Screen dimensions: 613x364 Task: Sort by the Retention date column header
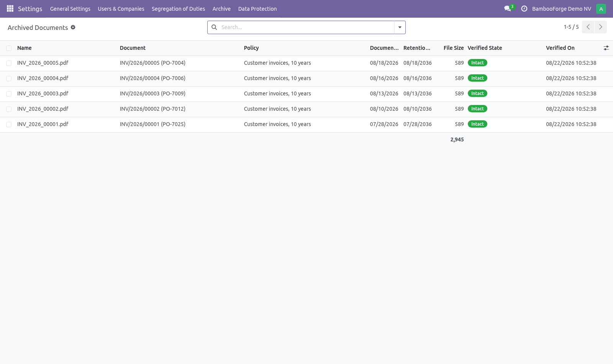pyautogui.click(x=417, y=48)
